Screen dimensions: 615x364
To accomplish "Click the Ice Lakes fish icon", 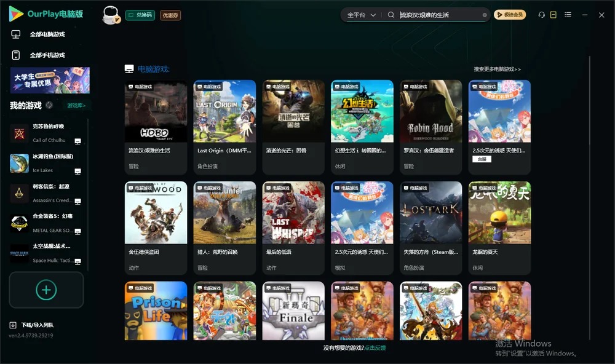I will tap(19, 164).
